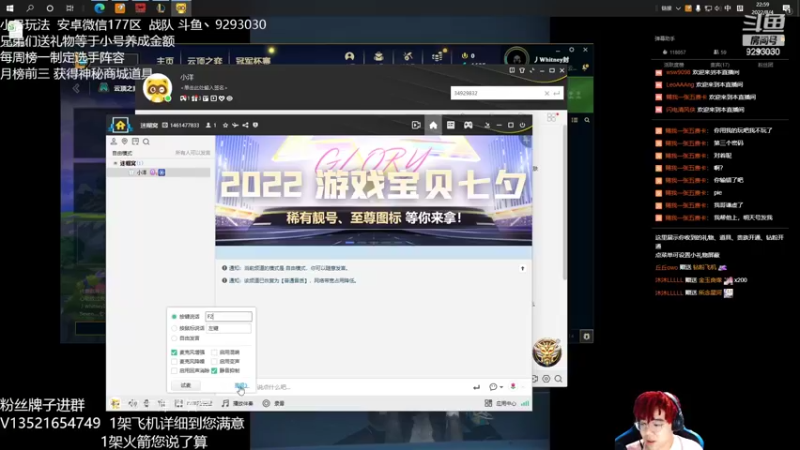800x450 pixels.
Task: Click the blue advanced link in mic popup
Action: click(240, 386)
